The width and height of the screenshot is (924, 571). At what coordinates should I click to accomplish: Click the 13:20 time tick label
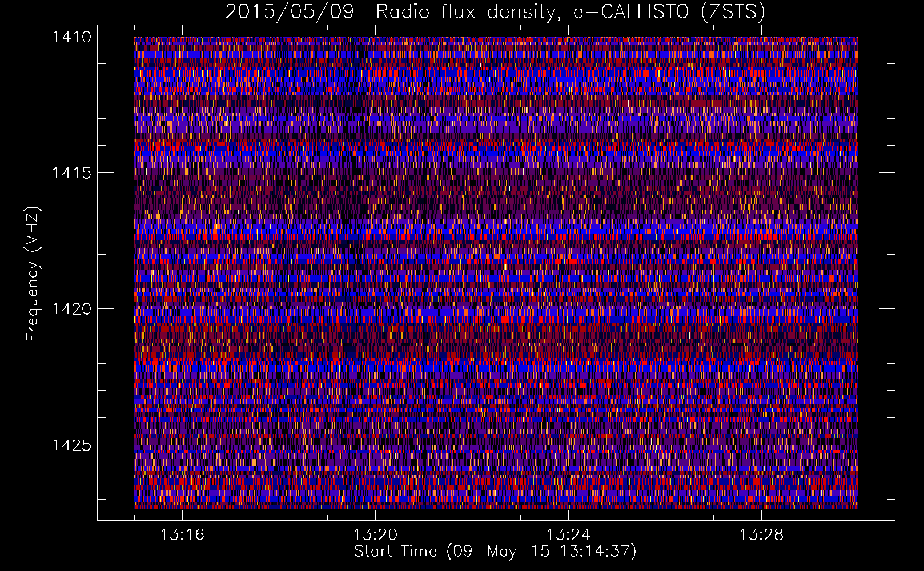[x=376, y=535]
